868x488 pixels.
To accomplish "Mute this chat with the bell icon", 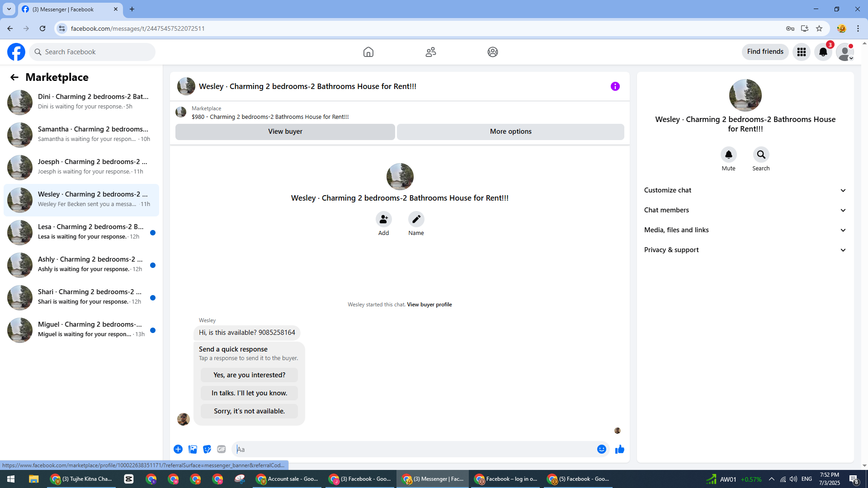I will pos(728,155).
